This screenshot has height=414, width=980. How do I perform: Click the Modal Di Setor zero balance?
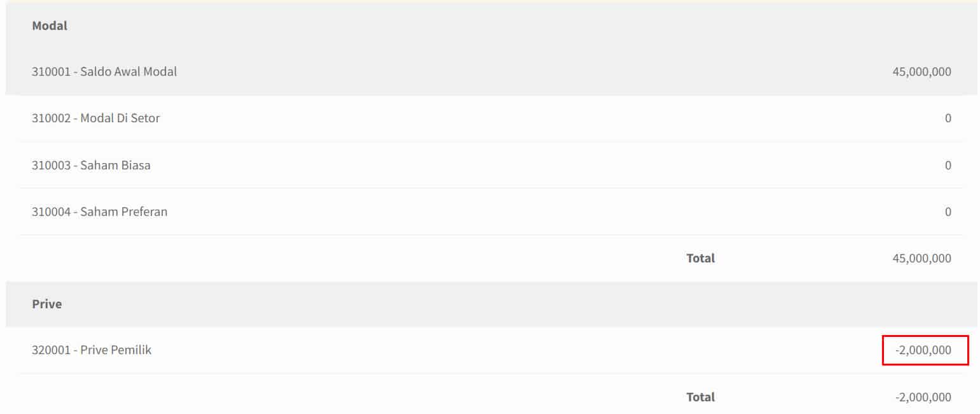[948, 118]
